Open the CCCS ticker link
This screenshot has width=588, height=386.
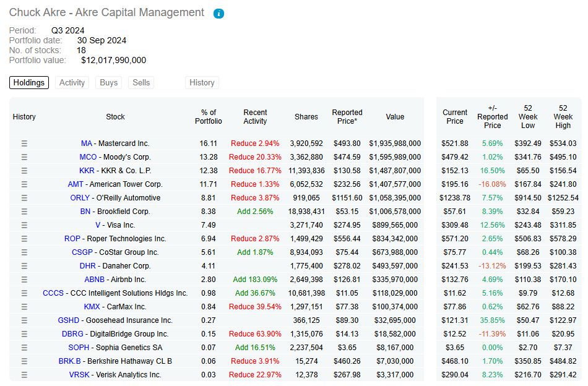[53, 293]
